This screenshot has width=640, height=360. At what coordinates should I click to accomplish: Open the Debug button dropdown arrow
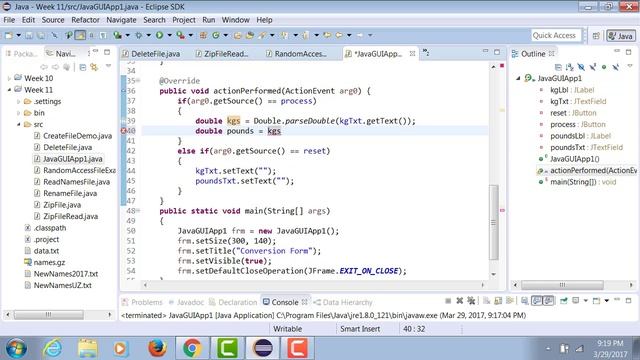coord(149,36)
